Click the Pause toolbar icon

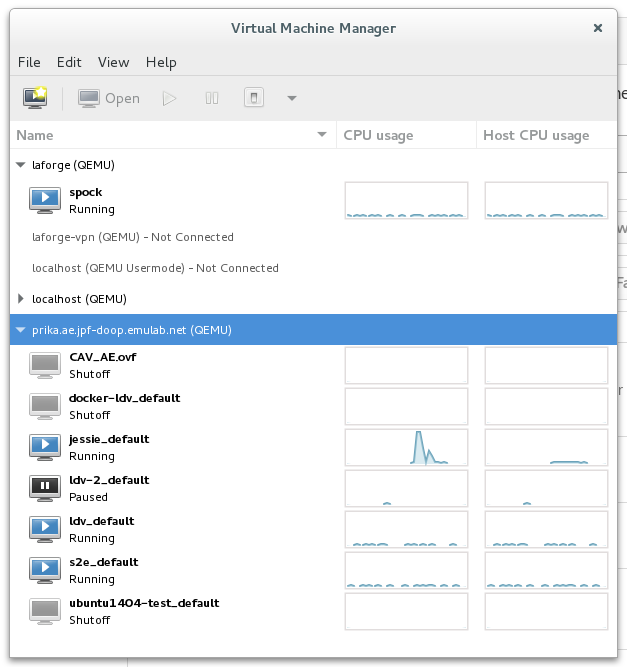212,98
